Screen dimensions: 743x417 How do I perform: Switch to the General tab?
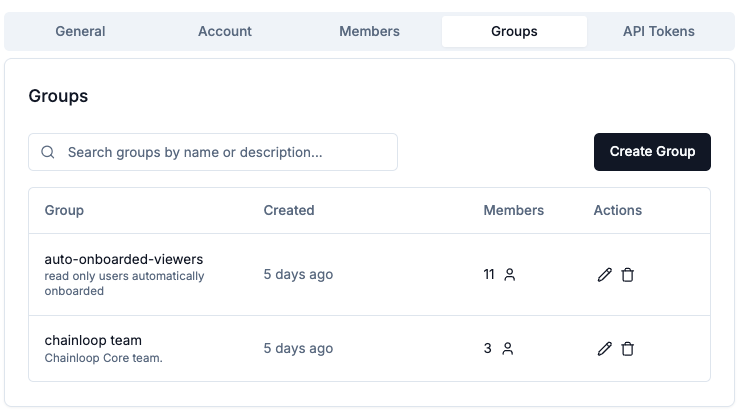coord(80,31)
